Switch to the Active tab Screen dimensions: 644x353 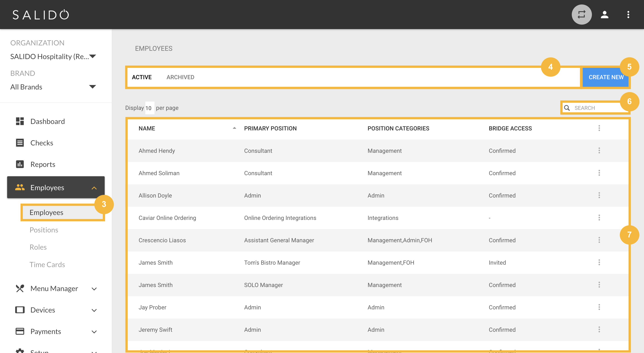point(142,77)
